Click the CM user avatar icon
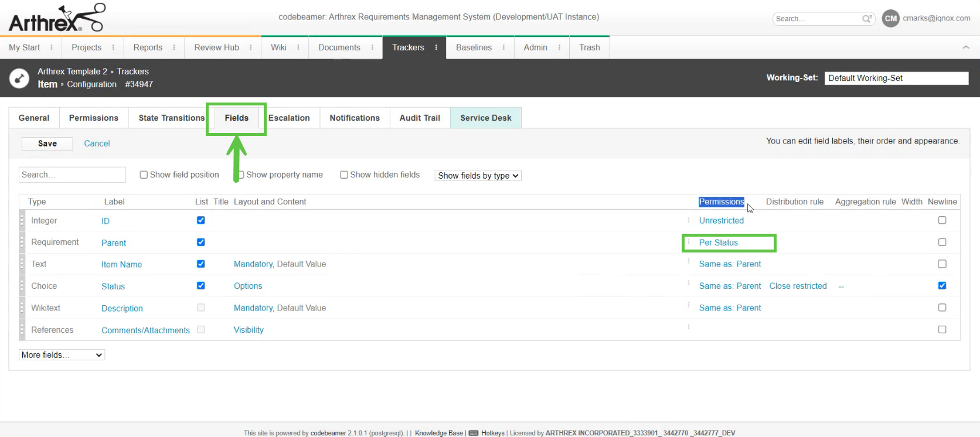 890,19
